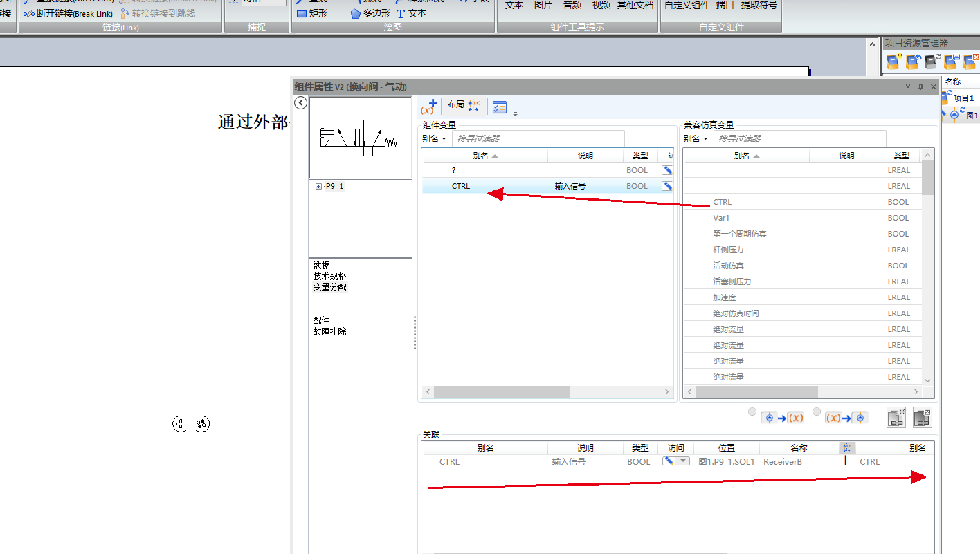Viewport: 980px width, 554px height.
Task: Click the valve symbol preview thumbnail
Action: pyautogui.click(x=361, y=137)
